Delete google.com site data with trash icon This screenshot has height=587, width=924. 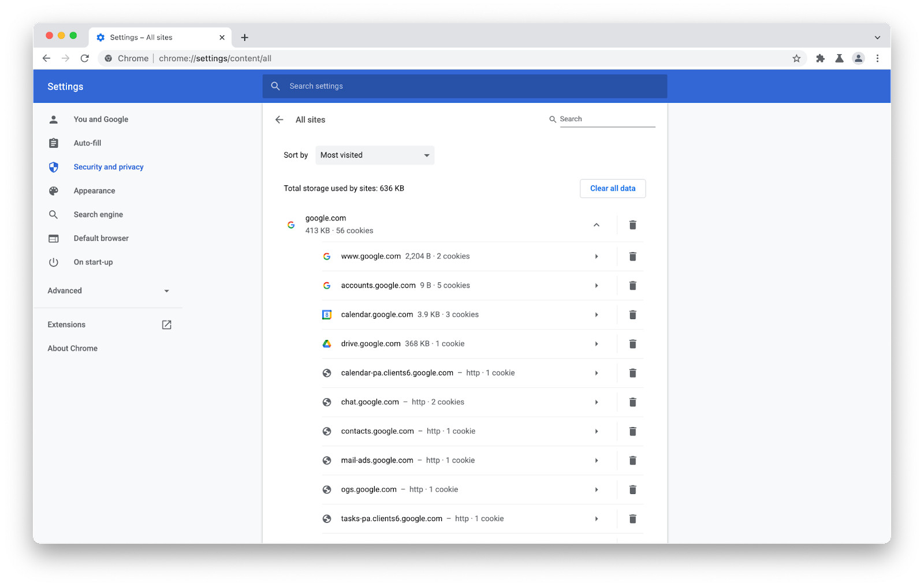tap(632, 225)
